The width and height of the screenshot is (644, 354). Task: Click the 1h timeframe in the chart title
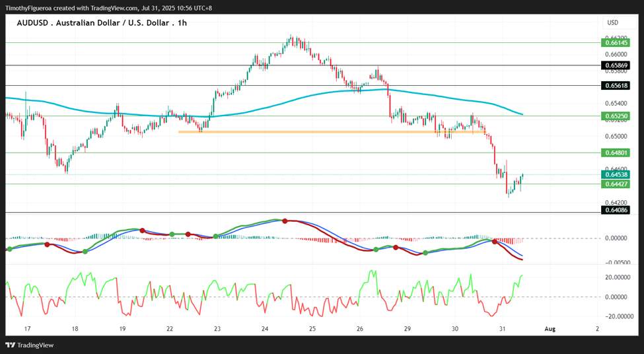(182, 23)
